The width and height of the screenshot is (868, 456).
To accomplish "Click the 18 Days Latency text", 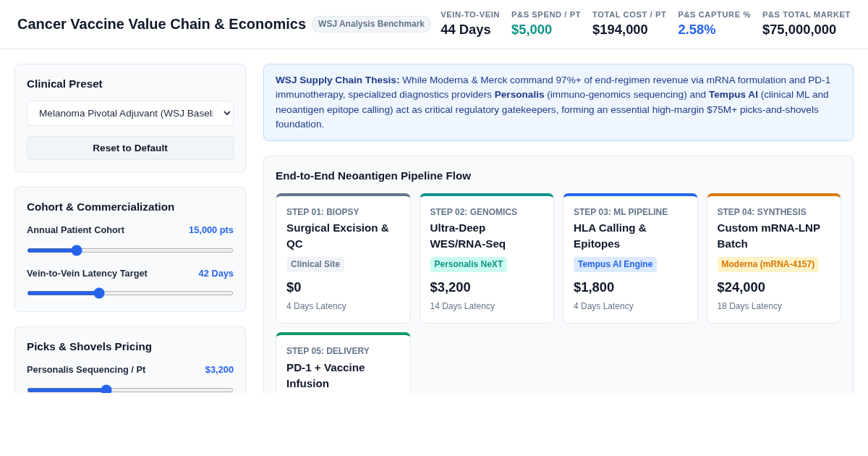I will 749,306.
